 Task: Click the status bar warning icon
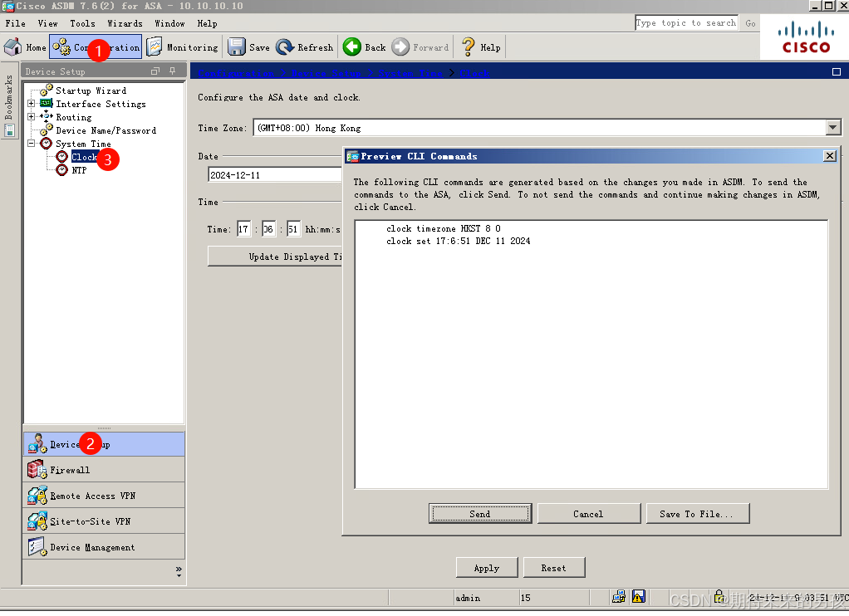[x=638, y=597]
